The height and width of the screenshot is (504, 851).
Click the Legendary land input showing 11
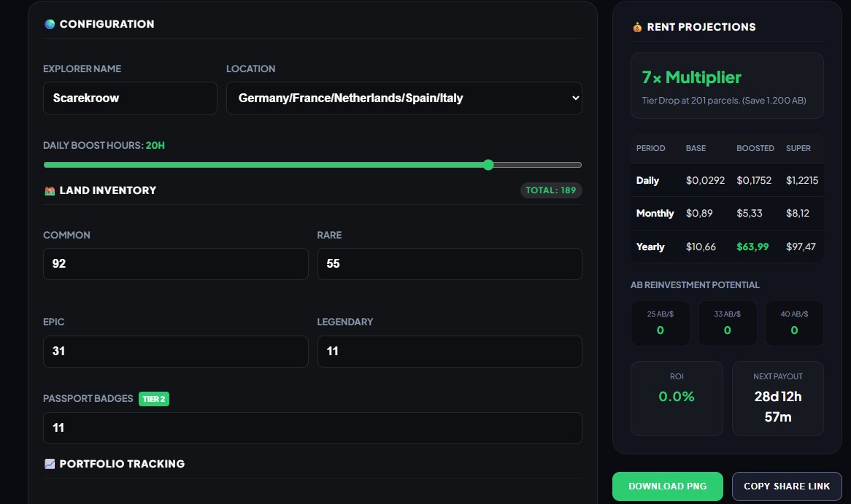pos(450,352)
